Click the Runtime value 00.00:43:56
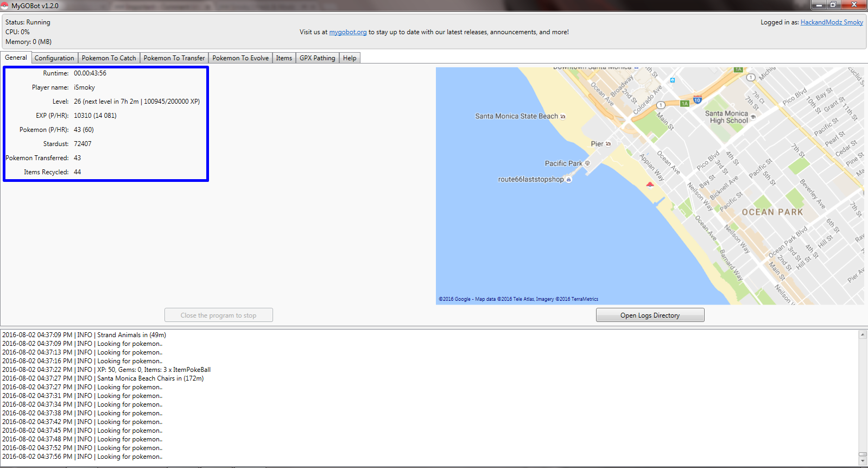This screenshot has width=868, height=468. click(x=90, y=73)
